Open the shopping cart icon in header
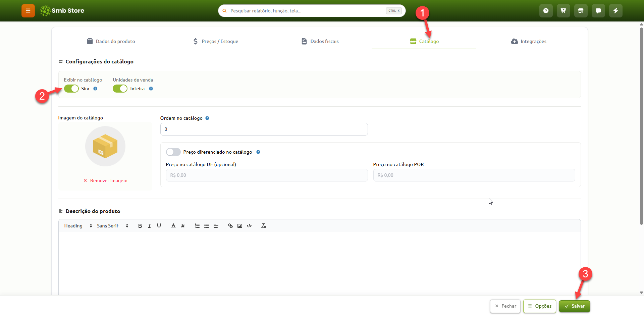 (x=563, y=11)
